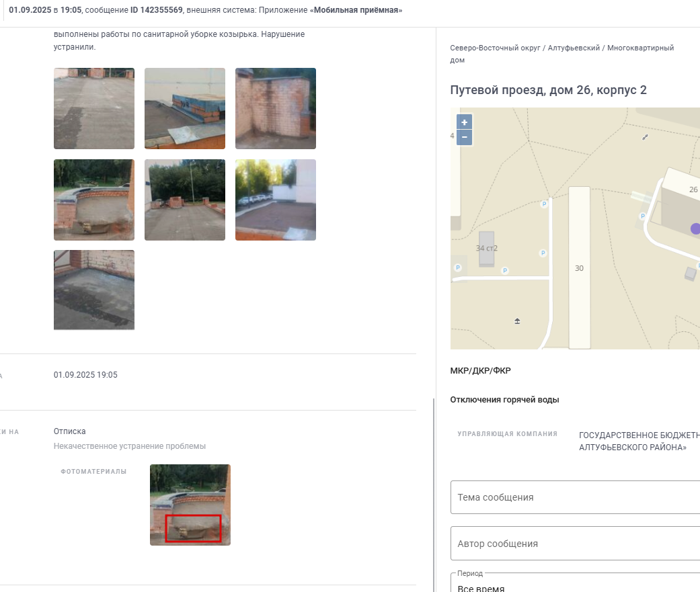Zoom out the map with minus button

[x=464, y=137]
